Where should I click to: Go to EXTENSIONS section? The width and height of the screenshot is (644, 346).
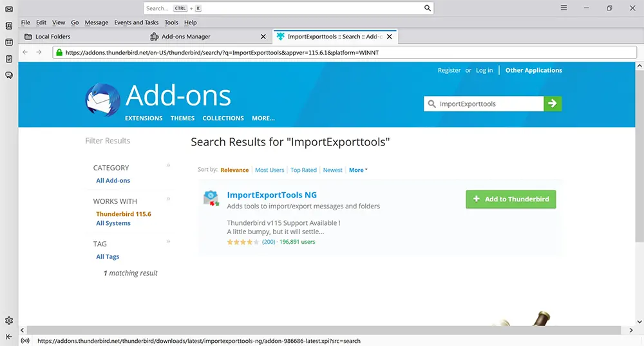coord(144,118)
